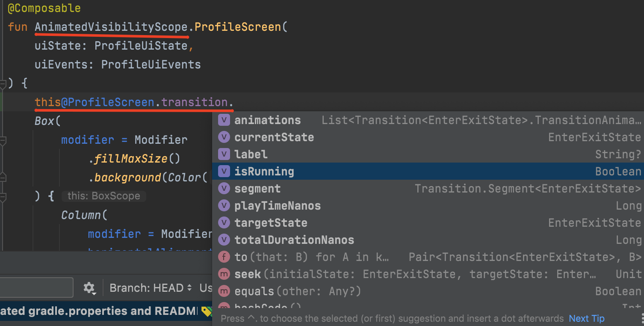Click the variable icon next to isRunning
This screenshot has height=326, width=644.
click(x=224, y=171)
